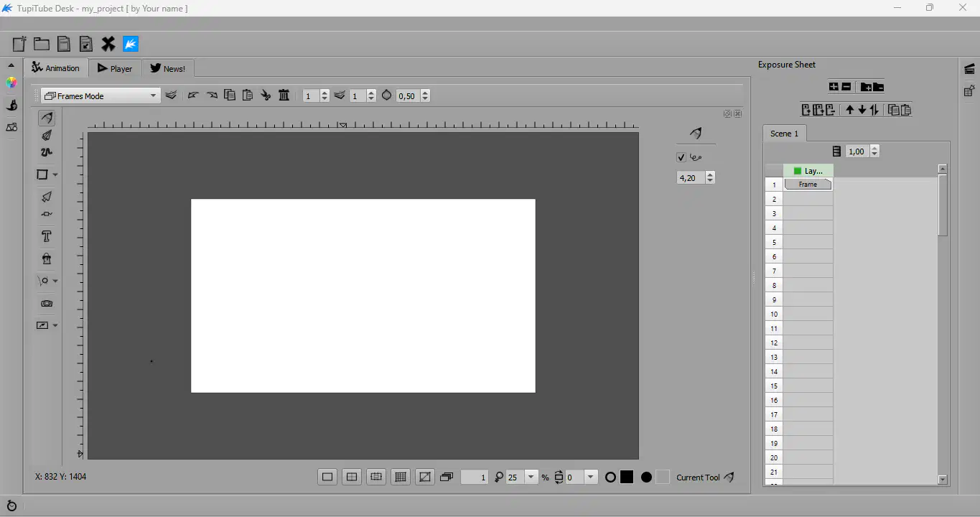Viewport: 980px width, 517px height.
Task: Move frame down with down arrow
Action: click(x=862, y=110)
